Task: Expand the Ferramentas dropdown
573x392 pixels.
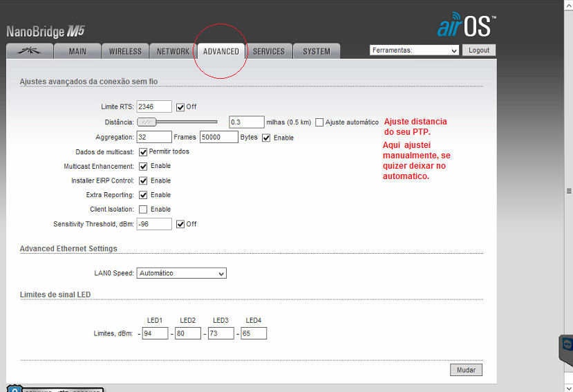Action: [x=415, y=50]
